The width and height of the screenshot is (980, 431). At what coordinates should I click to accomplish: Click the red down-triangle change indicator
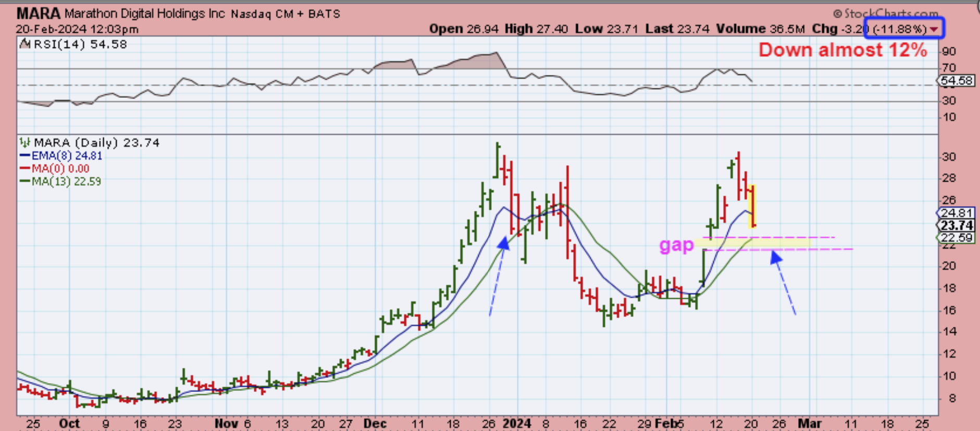pyautogui.click(x=934, y=29)
